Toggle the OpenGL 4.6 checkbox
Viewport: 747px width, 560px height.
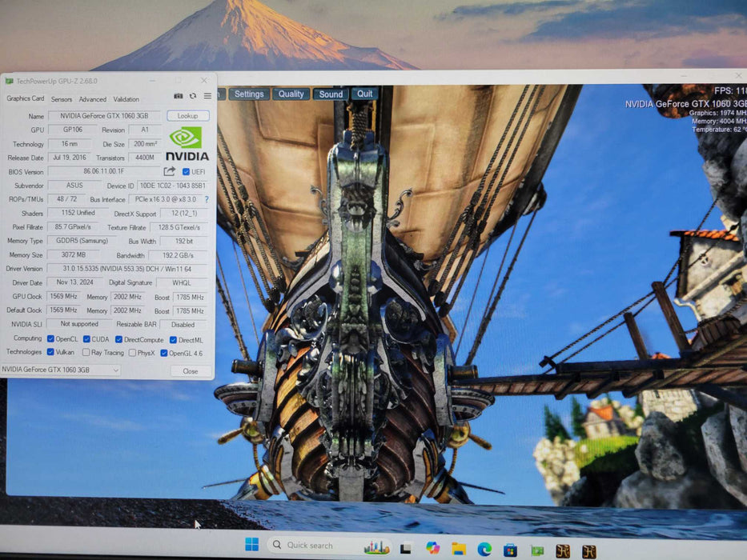(x=164, y=353)
